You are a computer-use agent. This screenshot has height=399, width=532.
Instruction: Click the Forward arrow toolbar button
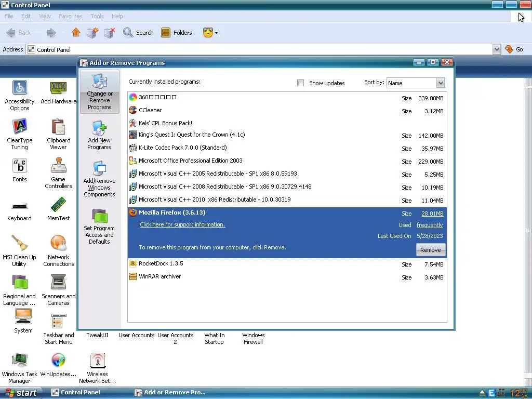51,33
